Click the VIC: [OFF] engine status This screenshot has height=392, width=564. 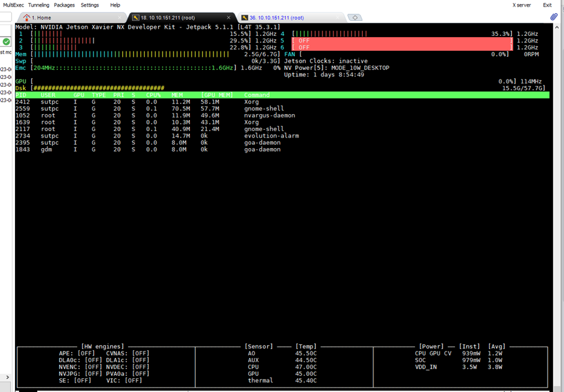point(124,380)
